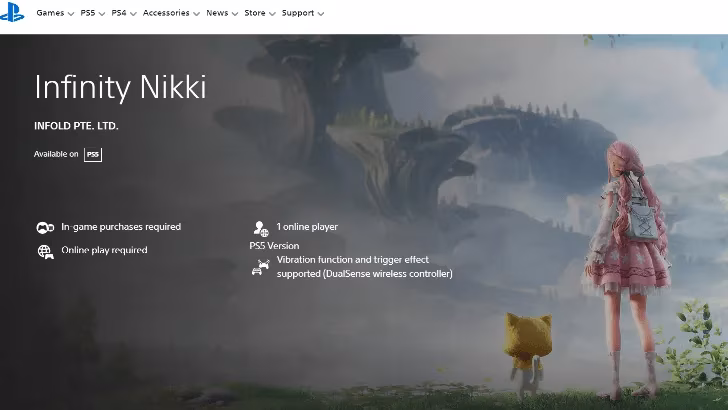
Task: Expand the Accessories dropdown chevron
Action: tap(196, 14)
